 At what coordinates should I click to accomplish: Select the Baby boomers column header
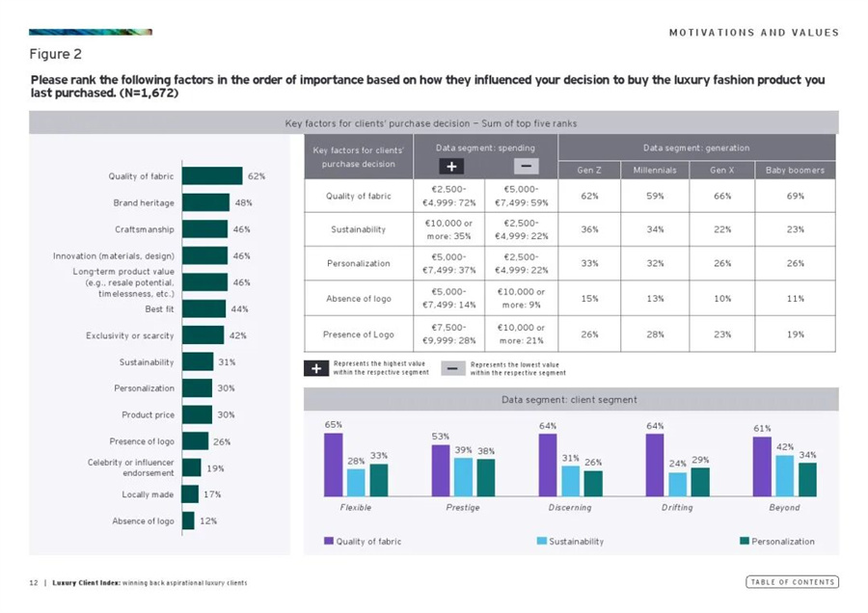click(x=795, y=171)
